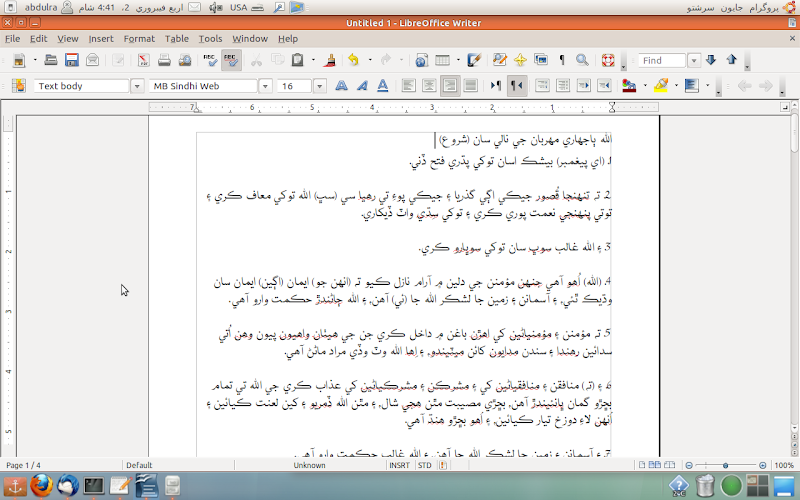
Task: Toggle bullets on/off
Action: [563, 86]
